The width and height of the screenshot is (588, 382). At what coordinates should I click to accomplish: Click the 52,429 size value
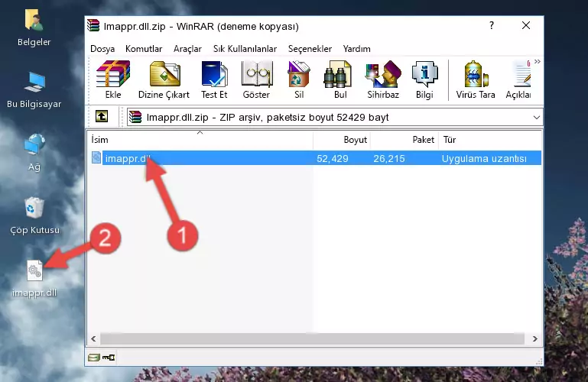click(333, 158)
